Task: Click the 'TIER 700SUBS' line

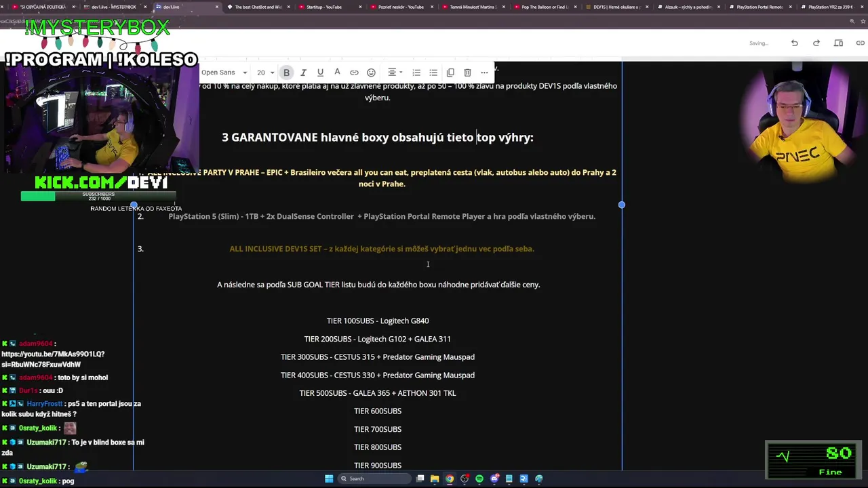Action: click(x=378, y=429)
